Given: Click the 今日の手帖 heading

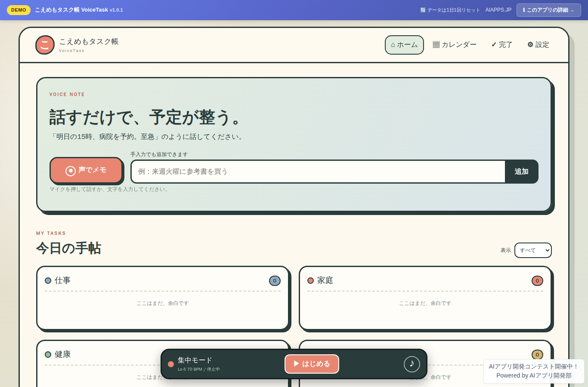Looking at the screenshot, I should pos(68,248).
